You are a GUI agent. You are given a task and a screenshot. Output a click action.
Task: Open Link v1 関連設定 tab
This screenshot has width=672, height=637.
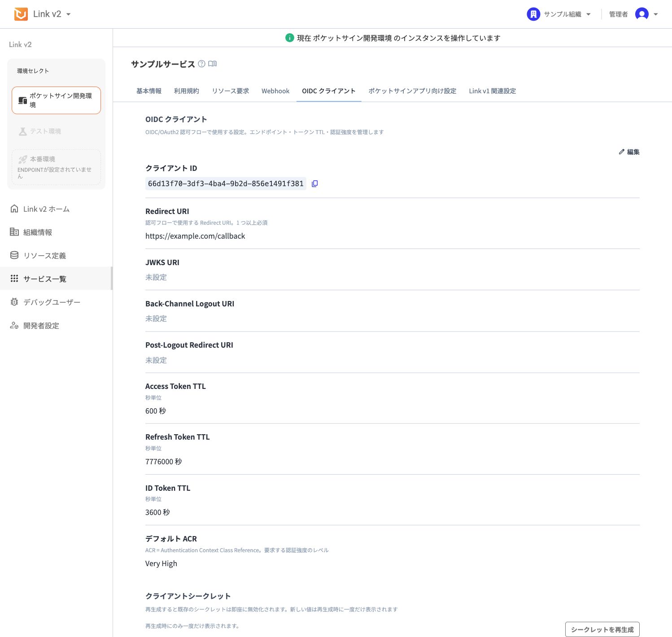(493, 91)
